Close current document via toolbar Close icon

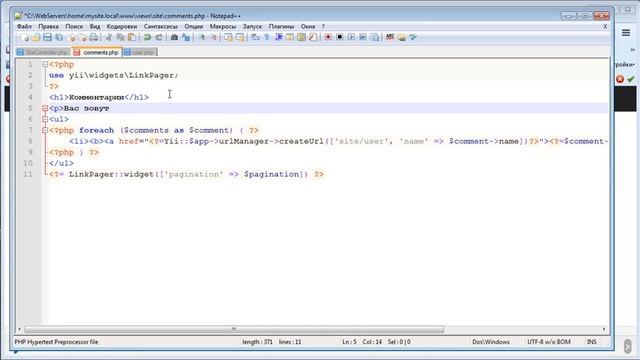click(x=72, y=38)
